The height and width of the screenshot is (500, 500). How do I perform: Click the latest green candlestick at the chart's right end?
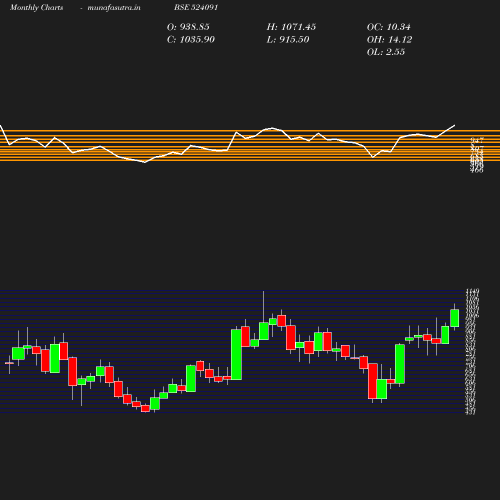[455, 318]
